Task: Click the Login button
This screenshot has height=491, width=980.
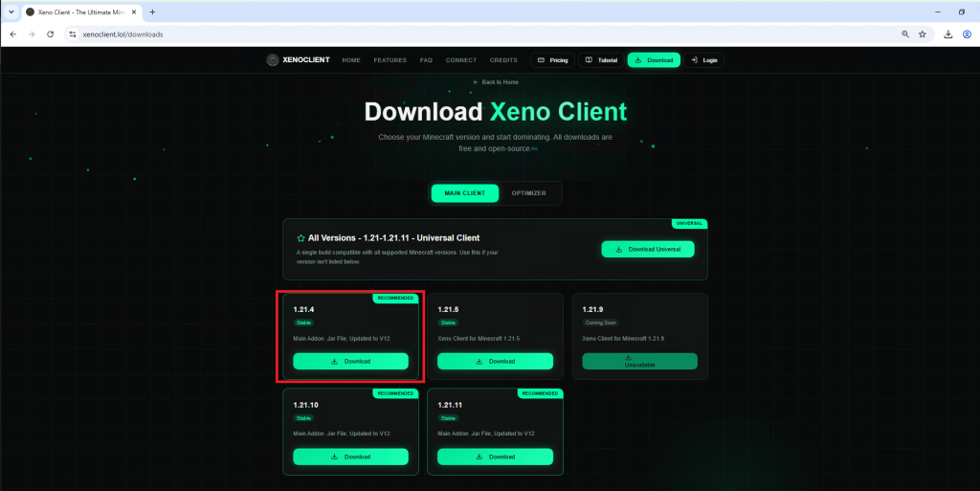Action: 704,60
